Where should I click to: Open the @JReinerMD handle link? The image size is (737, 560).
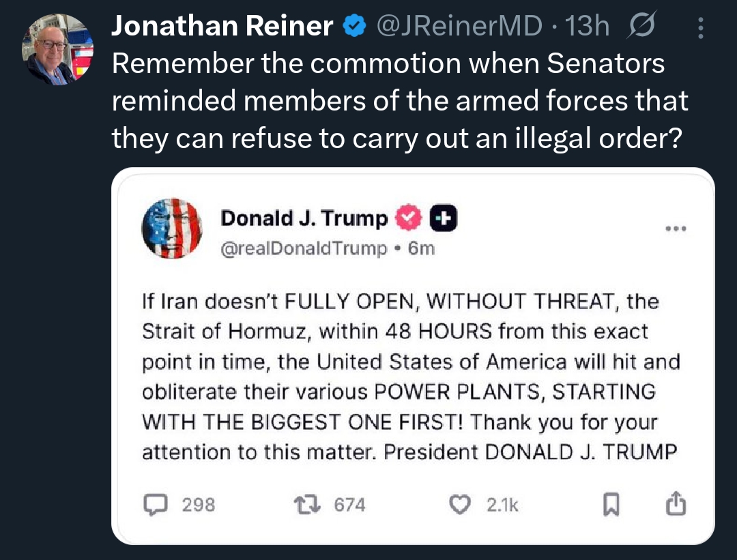point(458,26)
